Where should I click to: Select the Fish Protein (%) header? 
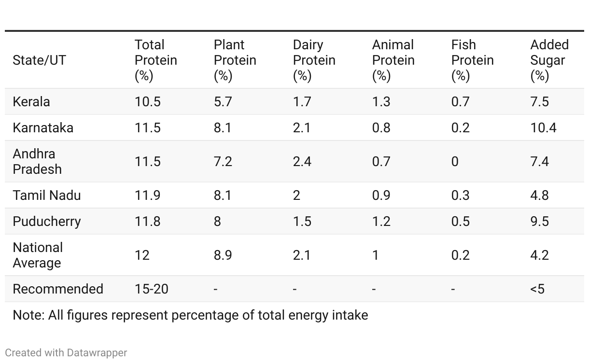coord(473,60)
